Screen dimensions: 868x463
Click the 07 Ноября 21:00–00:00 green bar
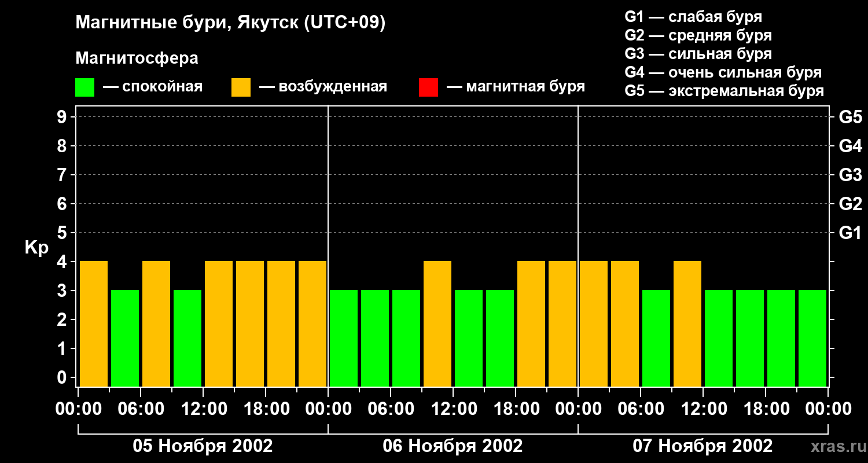pos(812,338)
